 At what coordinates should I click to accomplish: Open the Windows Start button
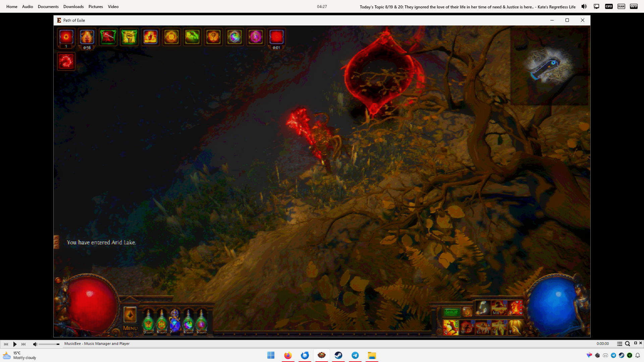click(x=271, y=355)
